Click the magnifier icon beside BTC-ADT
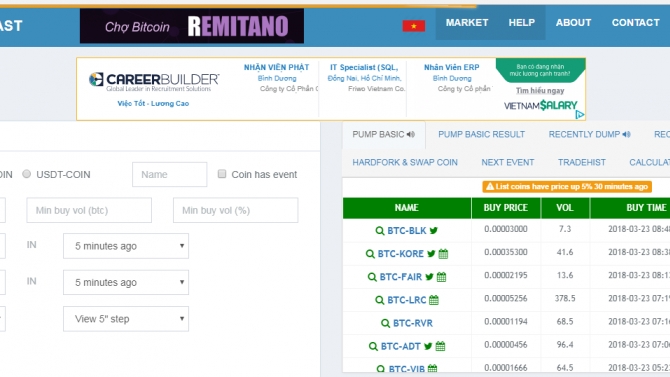Viewport: 670px width, 377px height. point(373,346)
